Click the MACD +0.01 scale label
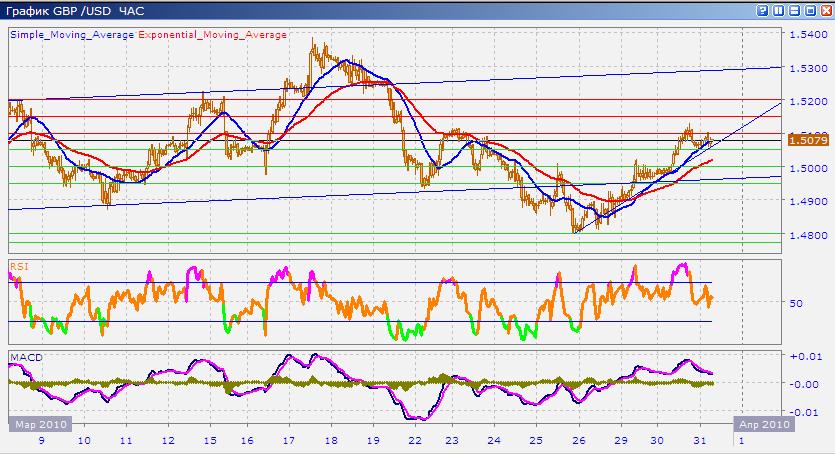 tap(805, 357)
